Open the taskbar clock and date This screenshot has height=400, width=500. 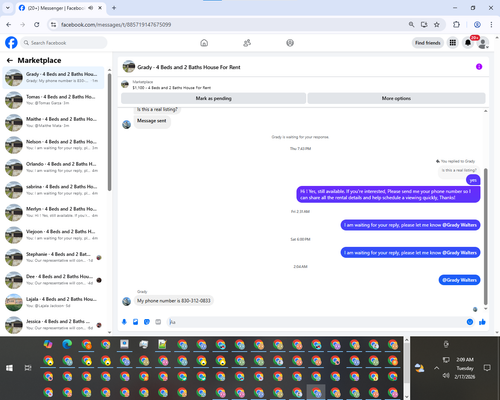(x=465, y=368)
